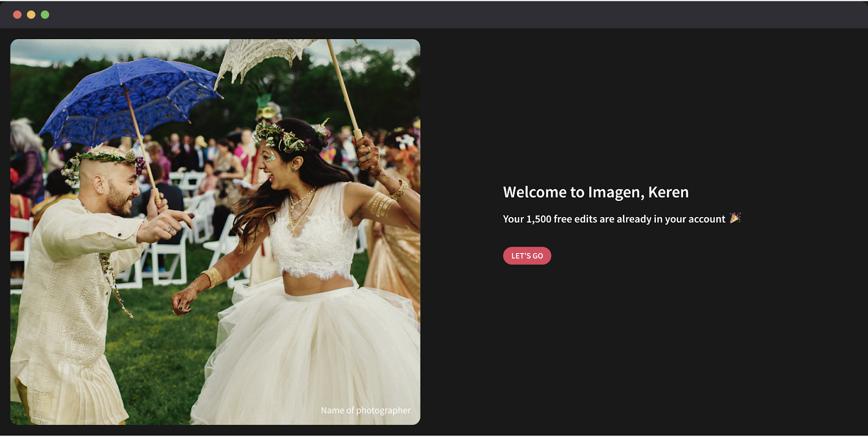Select the wedding photo image
The height and width of the screenshot is (437, 868).
215,232
